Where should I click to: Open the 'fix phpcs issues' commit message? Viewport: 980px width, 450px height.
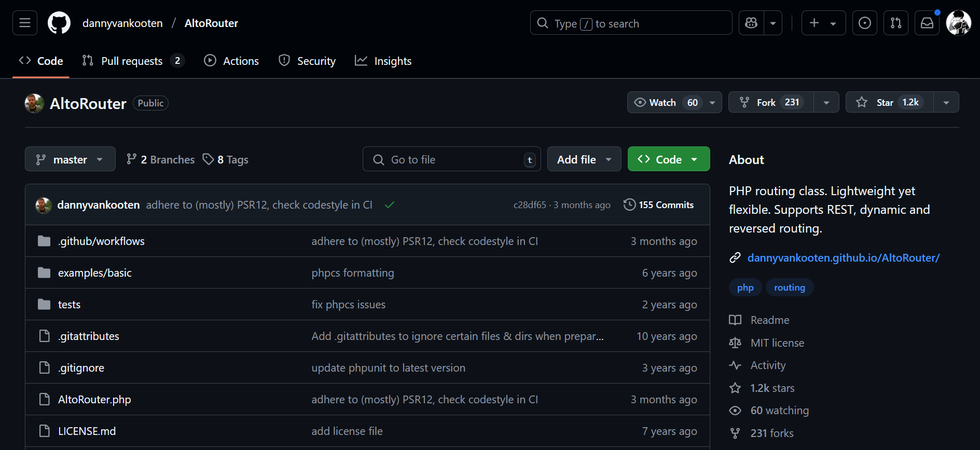[x=348, y=304]
